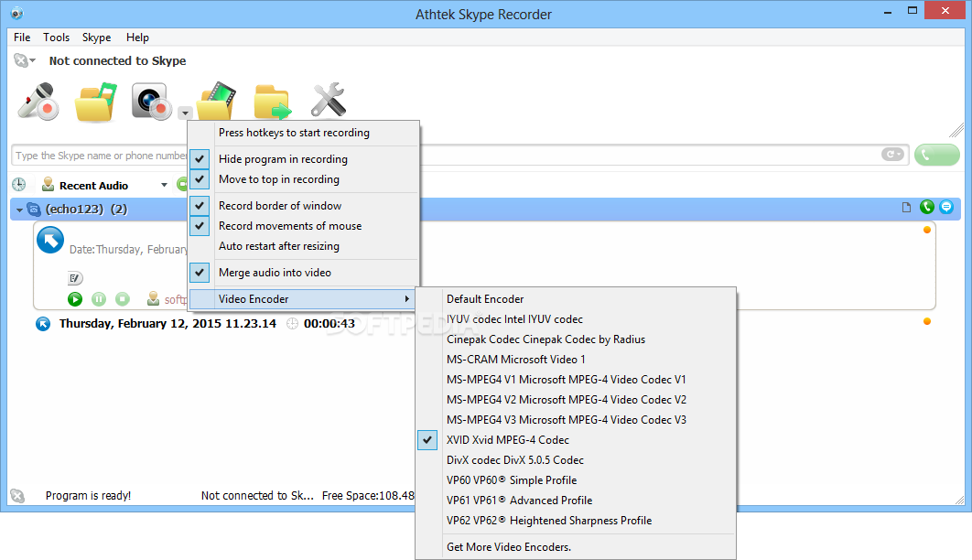The width and height of the screenshot is (972, 560).
Task: Open settings wrench and screwdriver icon
Action: click(x=328, y=100)
